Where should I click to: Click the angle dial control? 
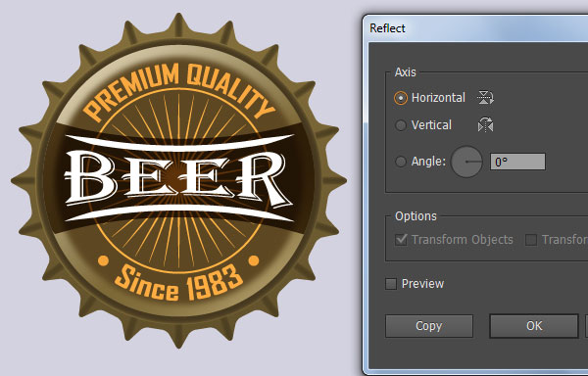[466, 162]
